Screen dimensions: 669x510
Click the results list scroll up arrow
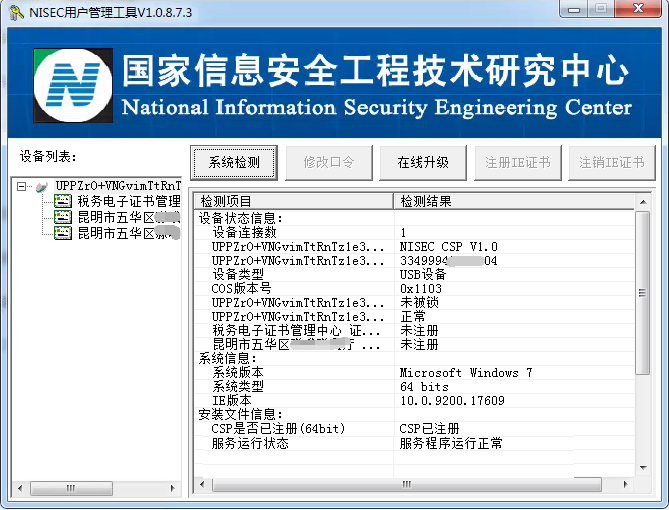point(643,201)
